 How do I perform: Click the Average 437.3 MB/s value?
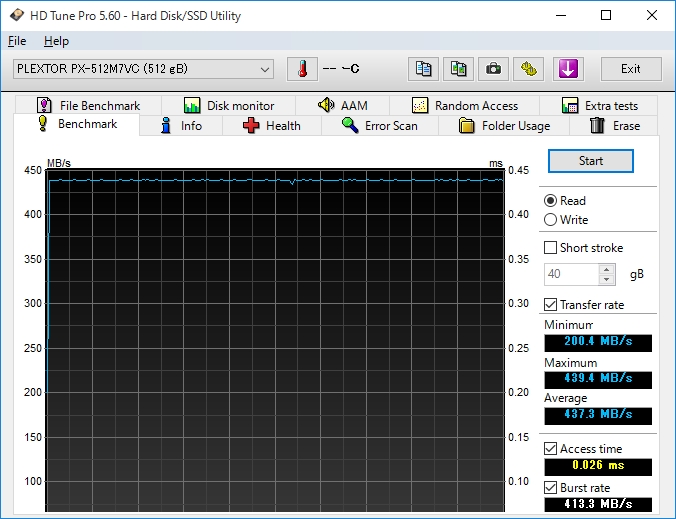[598, 416]
